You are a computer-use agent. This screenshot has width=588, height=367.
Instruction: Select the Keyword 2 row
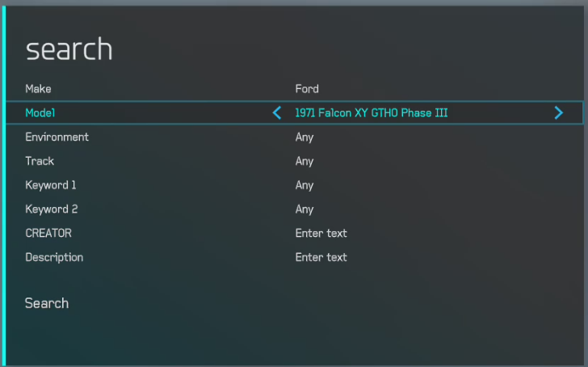click(x=294, y=209)
